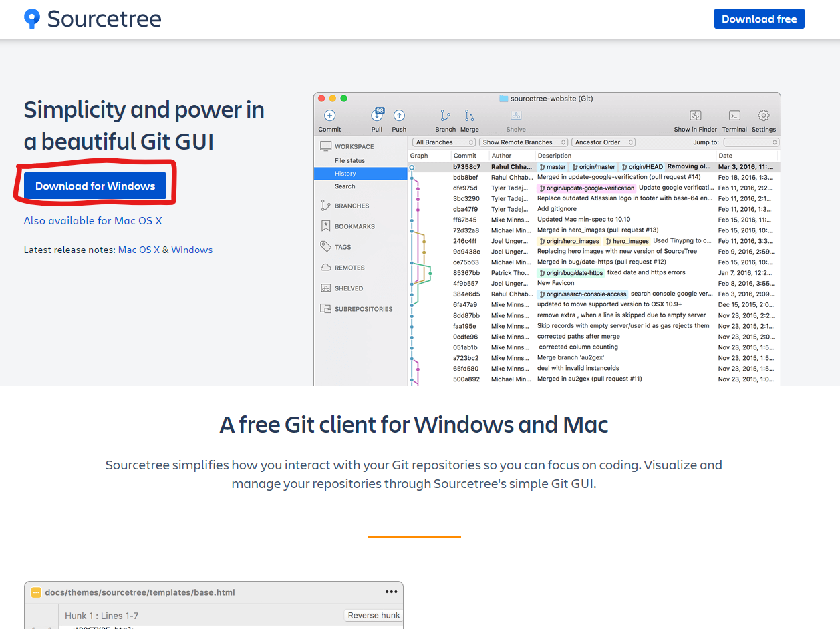Screen dimensions: 840x629
Task: Select commit a723bc2
Action: [x=594, y=358]
